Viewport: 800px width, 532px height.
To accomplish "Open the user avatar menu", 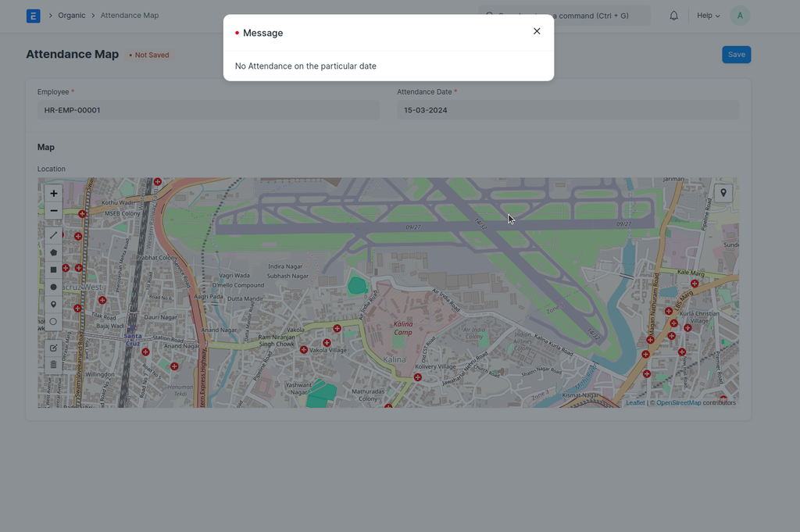I will coord(739,16).
